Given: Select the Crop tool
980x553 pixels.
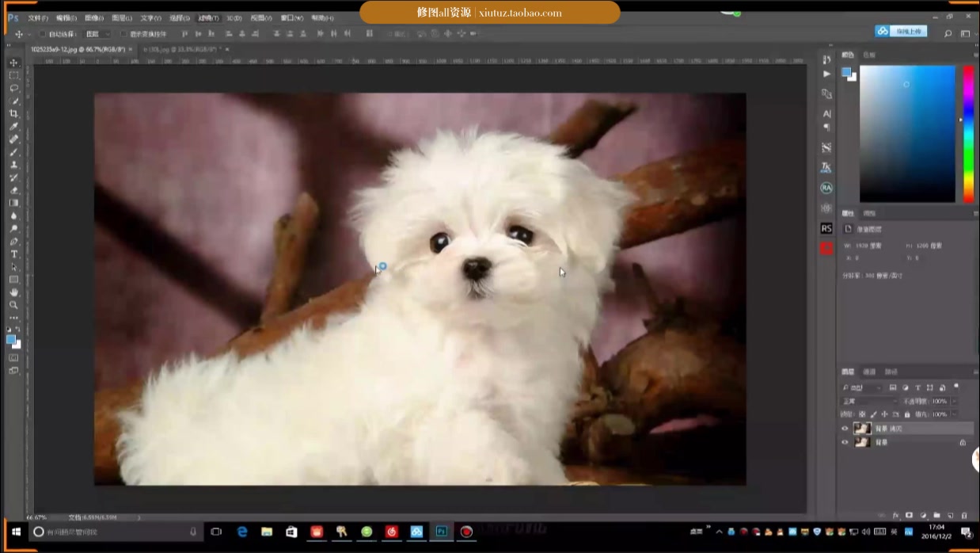Looking at the screenshot, I should coord(13,114).
